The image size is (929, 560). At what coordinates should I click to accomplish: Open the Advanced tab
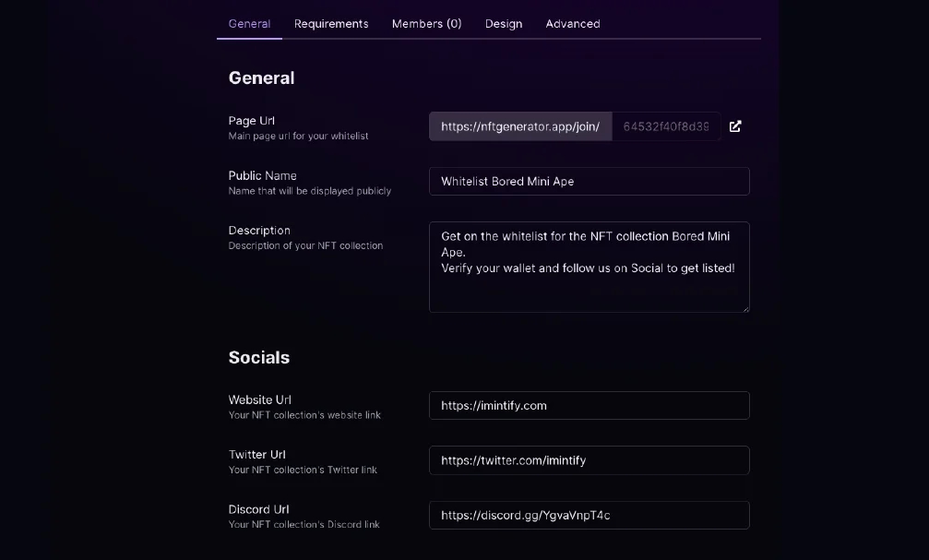pos(573,24)
